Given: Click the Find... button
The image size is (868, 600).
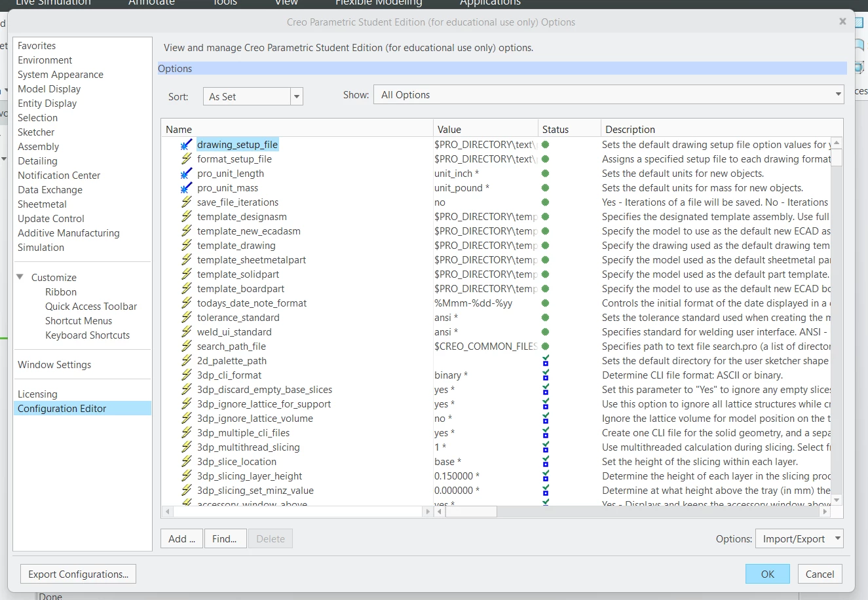Looking at the screenshot, I should pyautogui.click(x=225, y=539).
